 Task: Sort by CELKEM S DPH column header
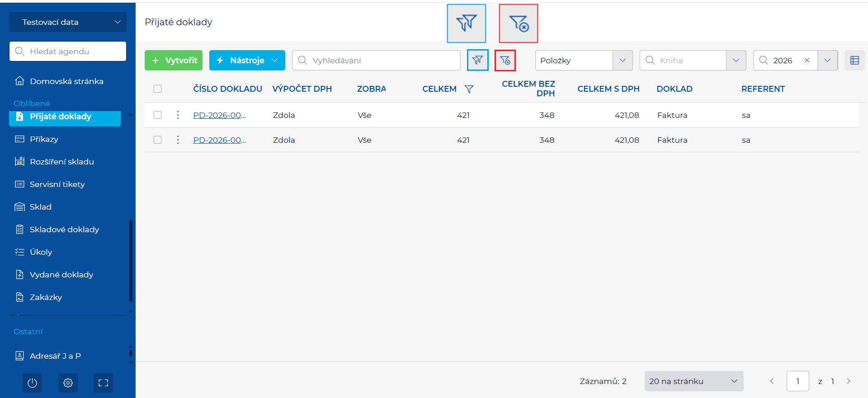tap(609, 89)
